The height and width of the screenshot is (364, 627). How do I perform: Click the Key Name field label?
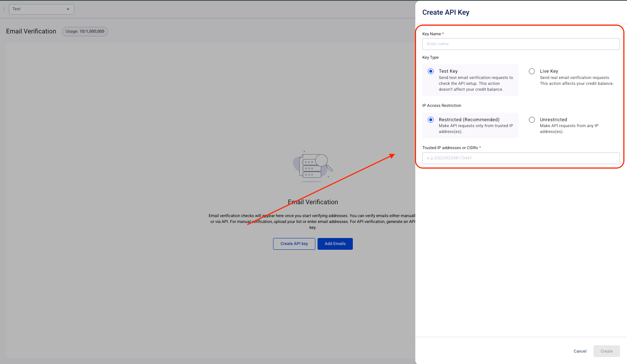tap(431, 34)
